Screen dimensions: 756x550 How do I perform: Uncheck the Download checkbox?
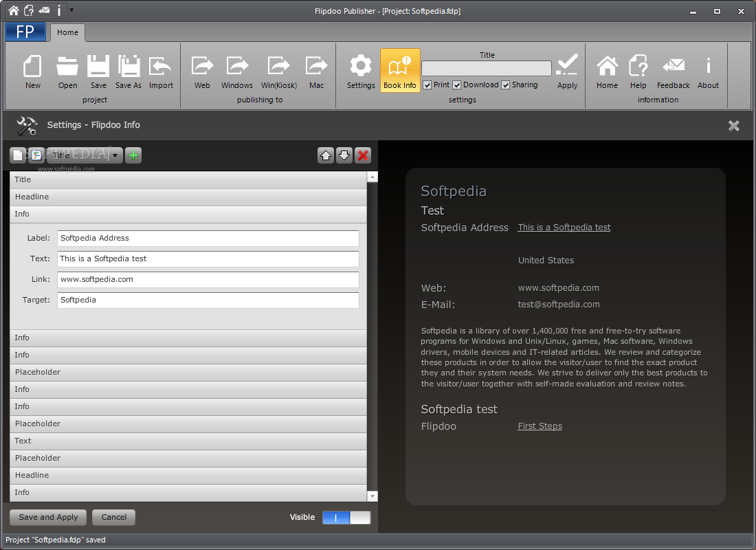456,85
